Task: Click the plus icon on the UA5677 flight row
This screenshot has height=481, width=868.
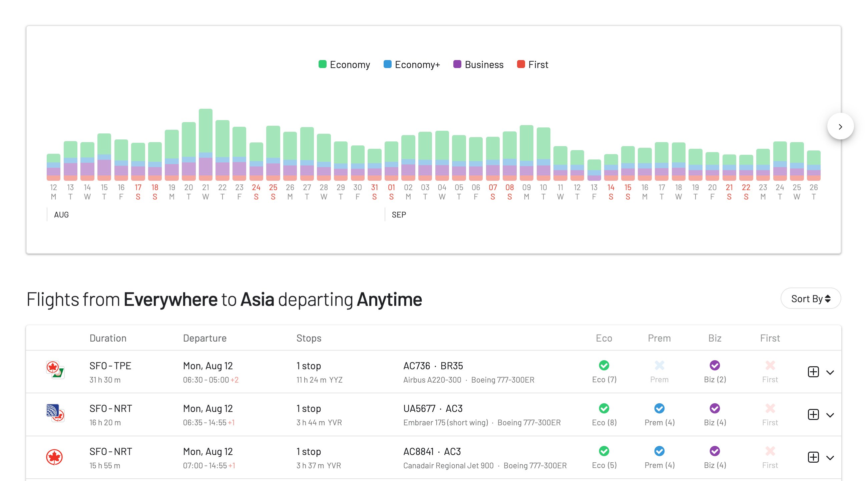Action: tap(813, 415)
